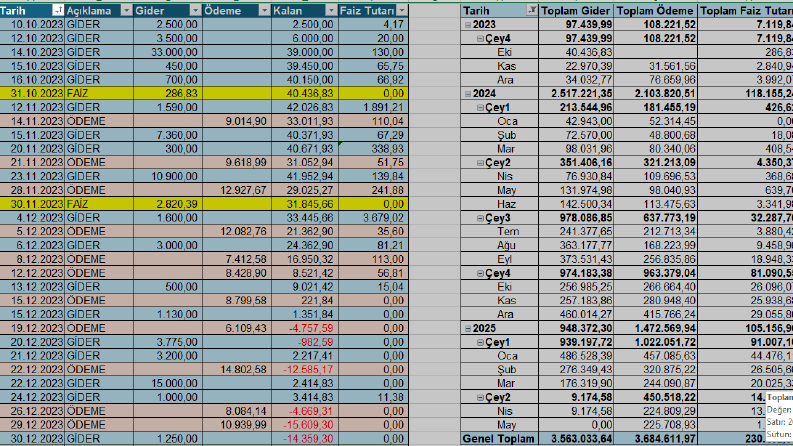The height and width of the screenshot is (446, 793).
Task: Select the Toplam Ödeme pivot header cell
Action: [x=655, y=11]
